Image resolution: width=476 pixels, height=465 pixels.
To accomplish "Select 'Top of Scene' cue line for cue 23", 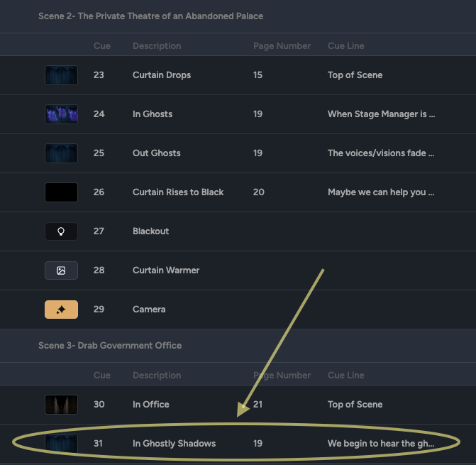I will tap(355, 75).
